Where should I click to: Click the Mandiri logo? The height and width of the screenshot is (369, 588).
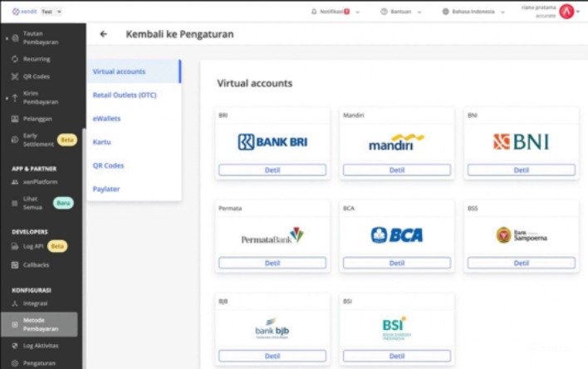point(397,142)
